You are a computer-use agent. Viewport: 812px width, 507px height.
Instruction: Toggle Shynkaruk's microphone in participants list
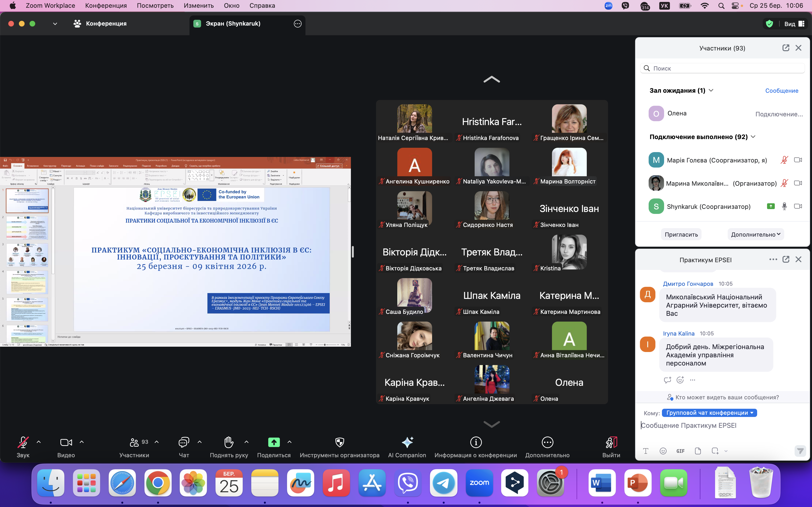click(x=784, y=206)
